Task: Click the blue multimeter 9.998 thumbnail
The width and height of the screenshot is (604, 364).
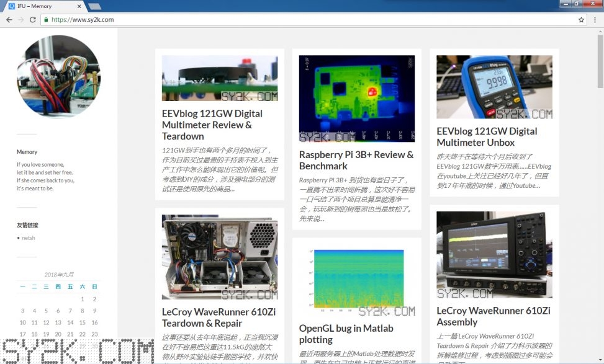Action: point(494,87)
